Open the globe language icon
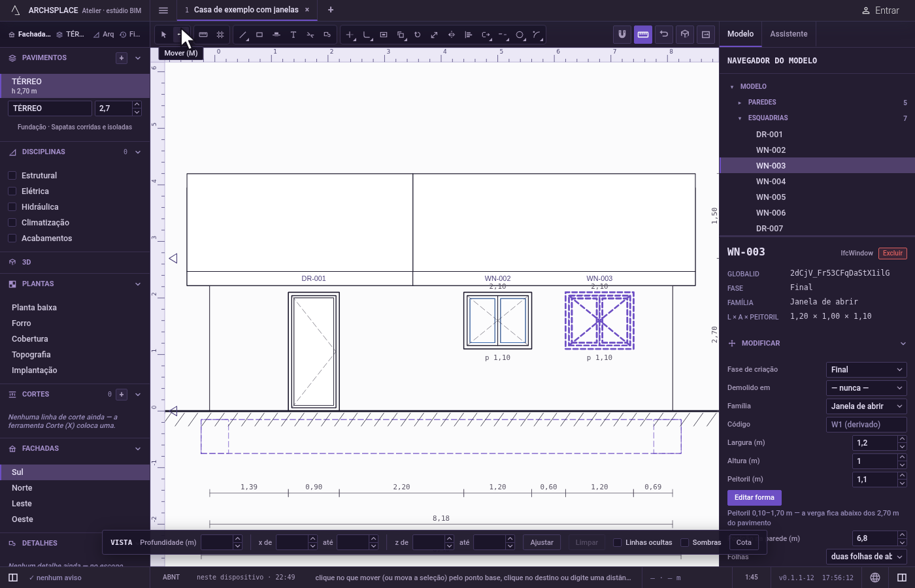The image size is (915, 588). [875, 578]
